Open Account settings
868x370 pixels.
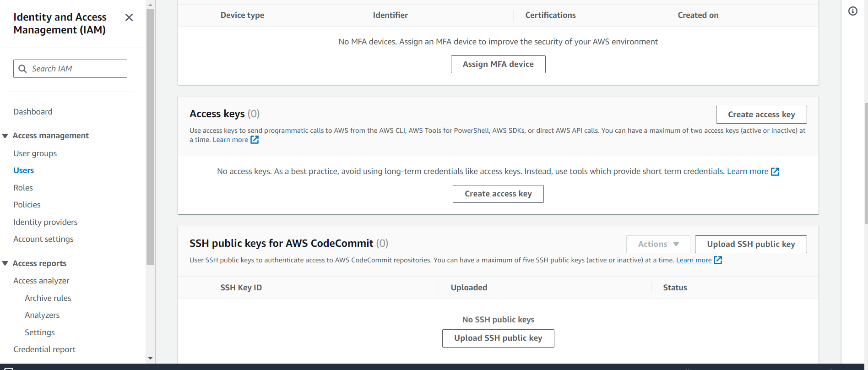point(43,239)
